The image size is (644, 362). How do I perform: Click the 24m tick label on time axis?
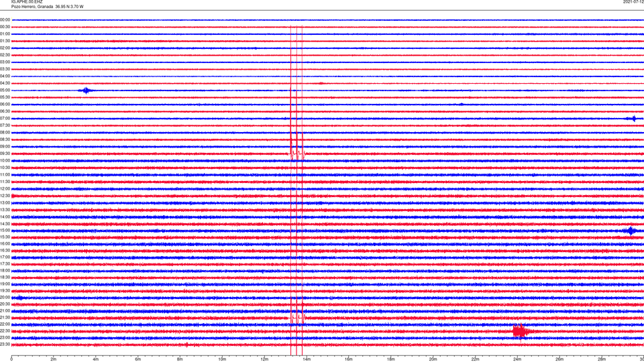click(517, 359)
